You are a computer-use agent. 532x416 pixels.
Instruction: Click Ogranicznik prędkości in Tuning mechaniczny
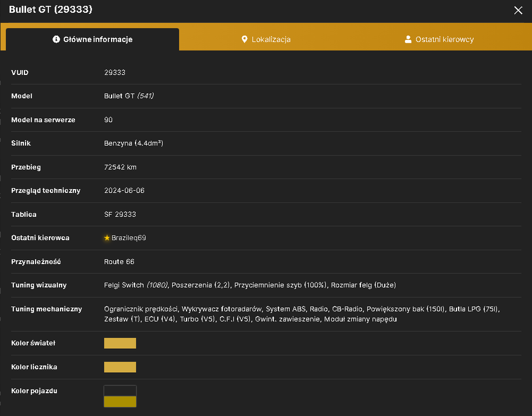click(x=141, y=309)
